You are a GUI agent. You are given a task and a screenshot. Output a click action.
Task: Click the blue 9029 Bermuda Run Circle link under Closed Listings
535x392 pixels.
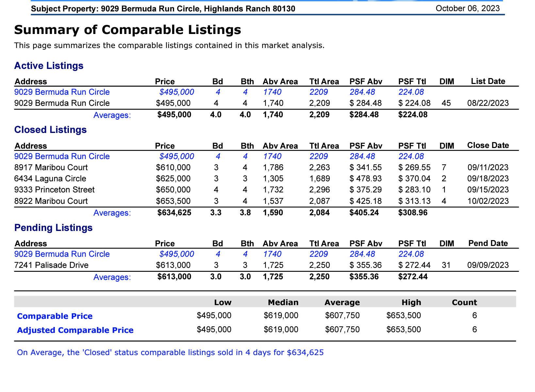tap(62, 156)
